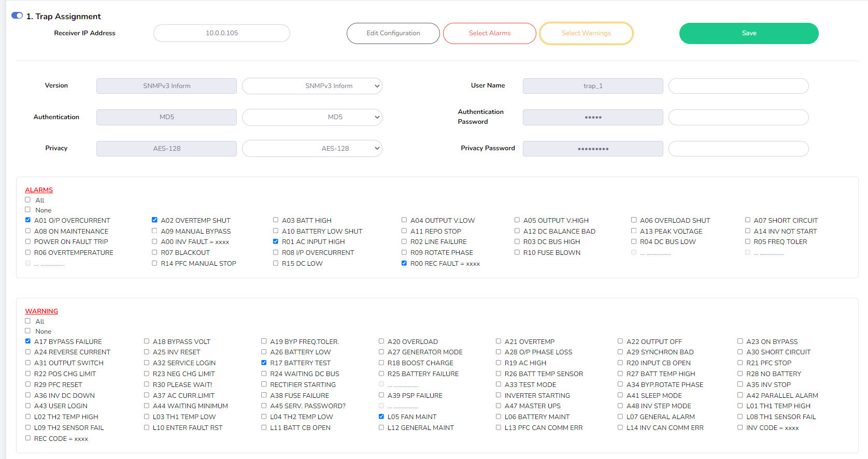Check R25 BATTERY FAILURE warning
This screenshot has width=868, height=459.
[x=381, y=373]
